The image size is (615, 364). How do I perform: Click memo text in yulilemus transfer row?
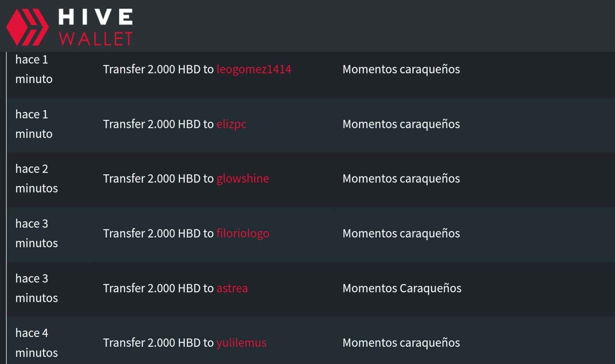tap(401, 343)
